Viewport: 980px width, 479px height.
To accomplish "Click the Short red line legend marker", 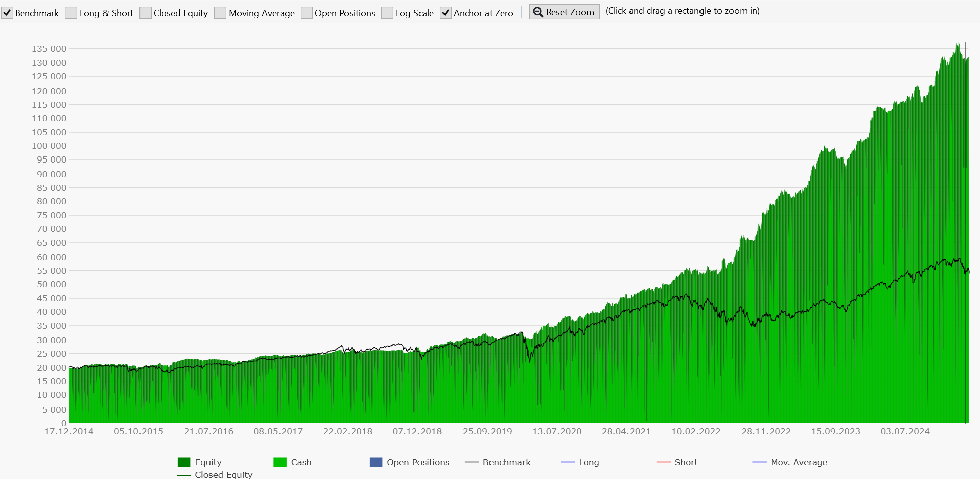I will (x=664, y=462).
